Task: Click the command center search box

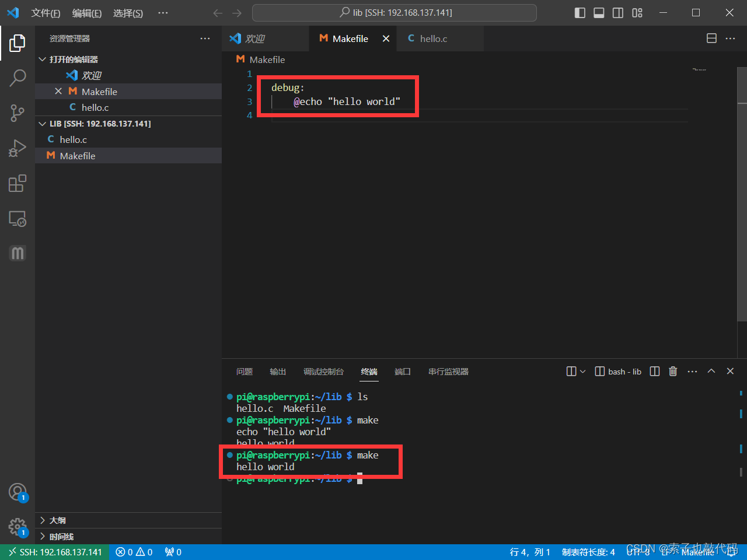Action: point(395,13)
